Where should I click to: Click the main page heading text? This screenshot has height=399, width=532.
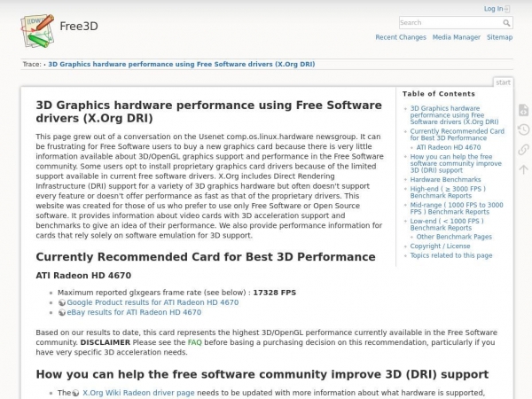[209, 112]
